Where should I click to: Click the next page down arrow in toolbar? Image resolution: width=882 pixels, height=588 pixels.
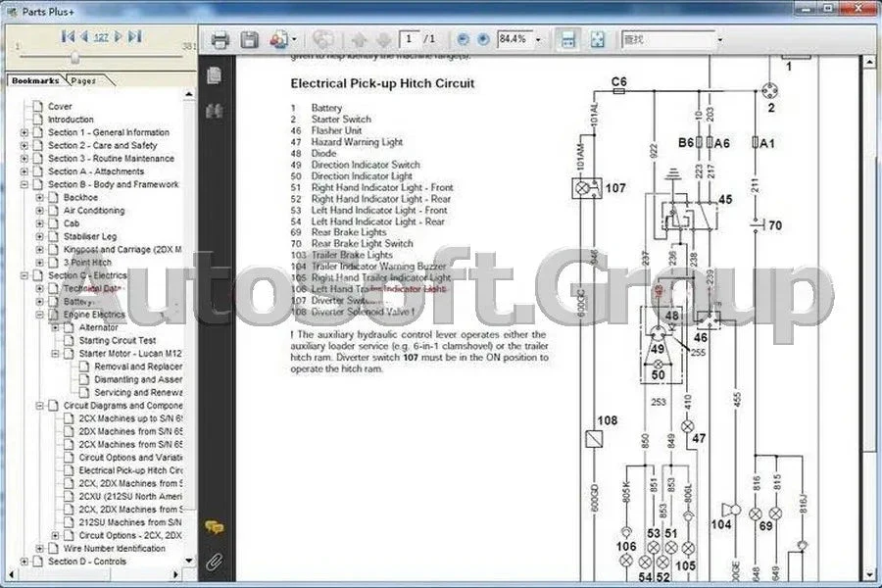pos(383,40)
